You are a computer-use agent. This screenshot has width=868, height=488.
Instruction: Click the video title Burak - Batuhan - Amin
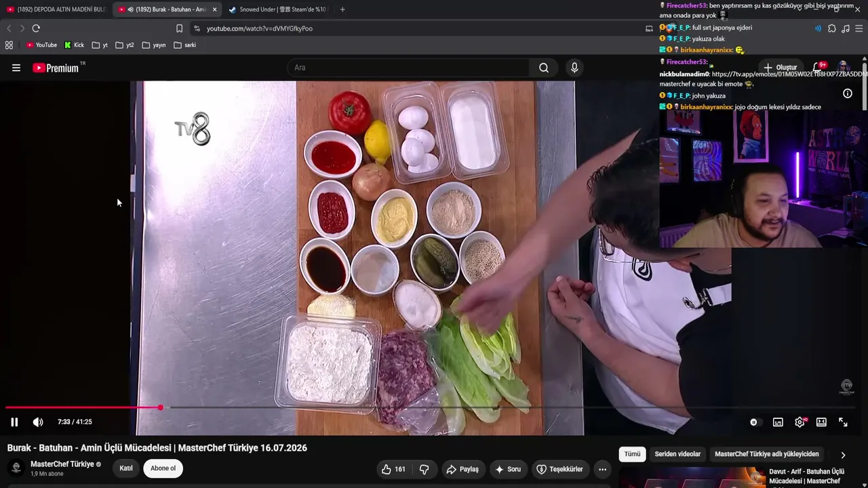point(157,448)
